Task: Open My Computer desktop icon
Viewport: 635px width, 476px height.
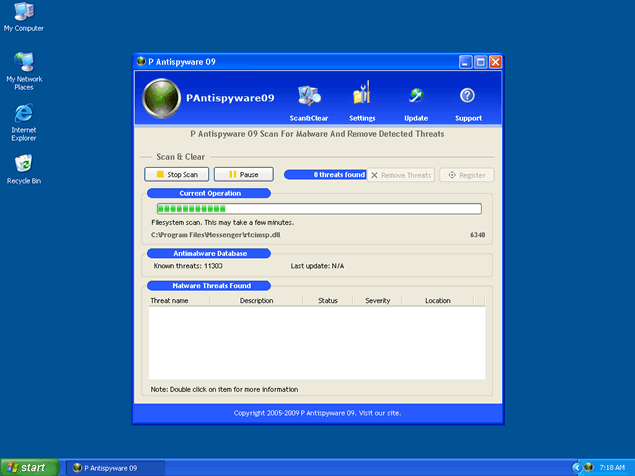Action: (24, 14)
